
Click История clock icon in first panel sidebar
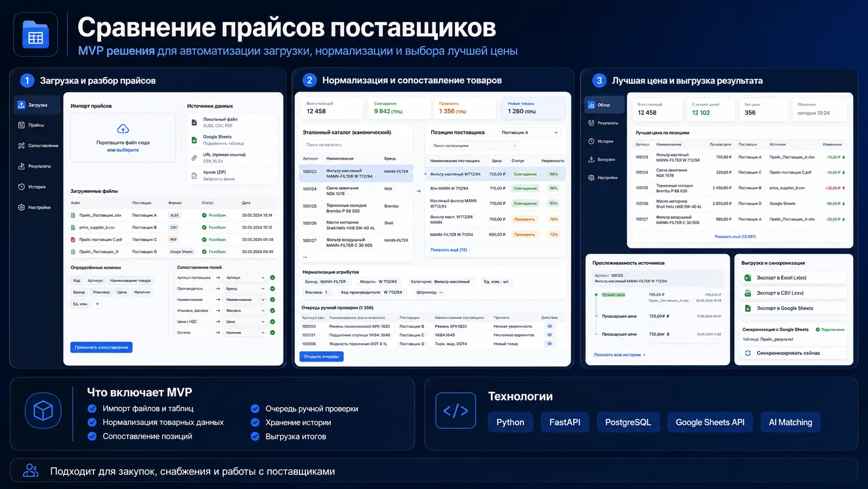point(21,187)
